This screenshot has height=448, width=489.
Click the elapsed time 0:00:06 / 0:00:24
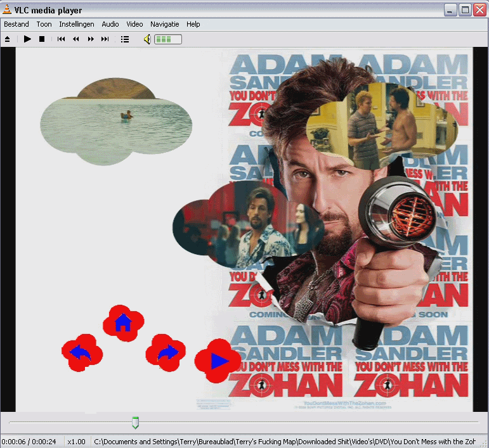(29, 442)
